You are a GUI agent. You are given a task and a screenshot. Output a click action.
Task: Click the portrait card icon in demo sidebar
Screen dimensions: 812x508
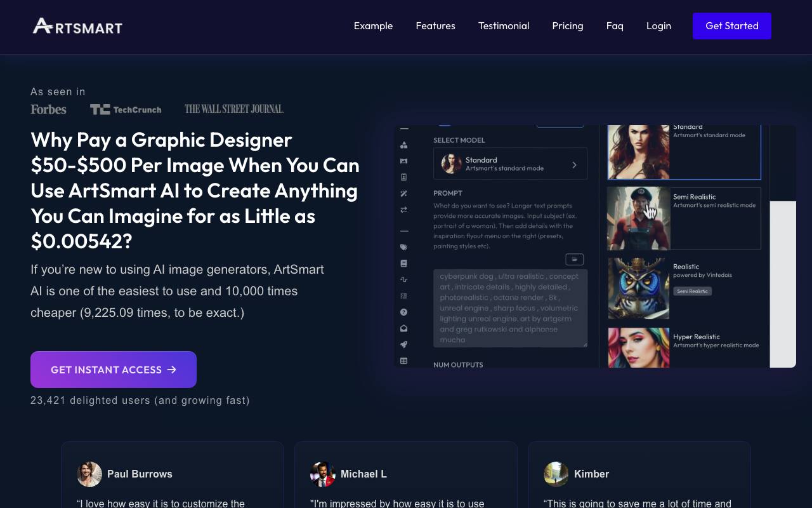(404, 177)
